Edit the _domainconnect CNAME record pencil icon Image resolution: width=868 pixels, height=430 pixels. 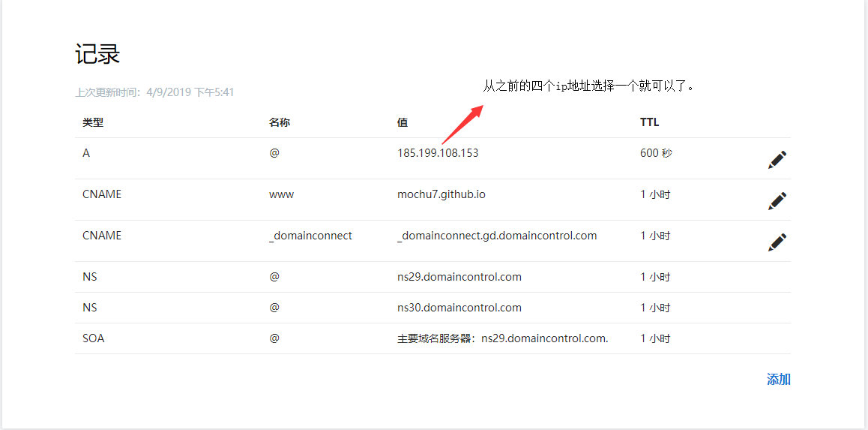(777, 242)
